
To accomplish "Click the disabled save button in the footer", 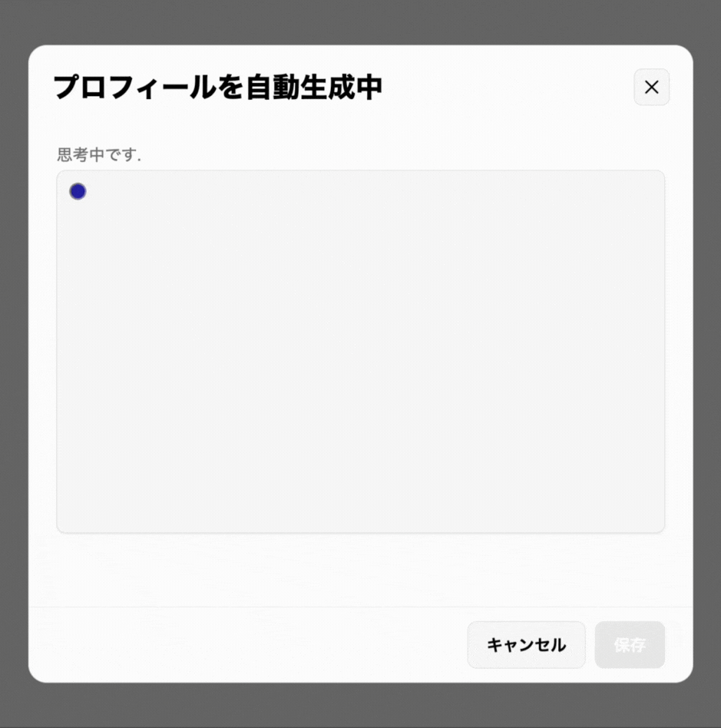I will tap(630, 644).
